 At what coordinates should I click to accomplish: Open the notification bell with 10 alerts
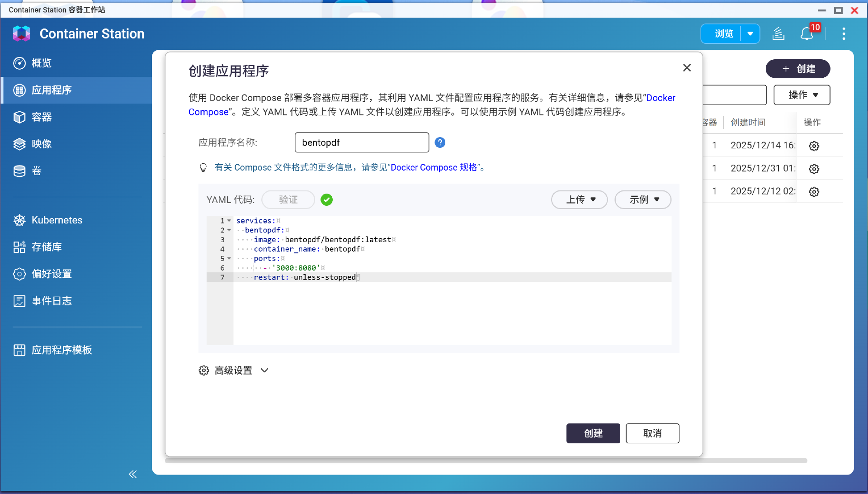tap(807, 33)
